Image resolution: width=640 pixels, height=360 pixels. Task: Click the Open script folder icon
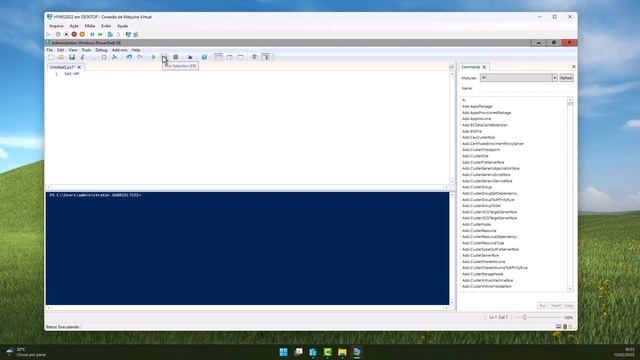(x=61, y=57)
